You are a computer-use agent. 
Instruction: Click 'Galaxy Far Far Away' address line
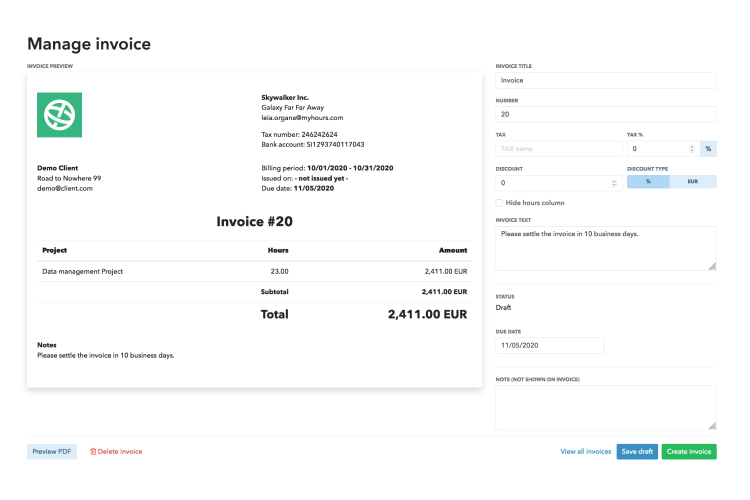tap(293, 108)
